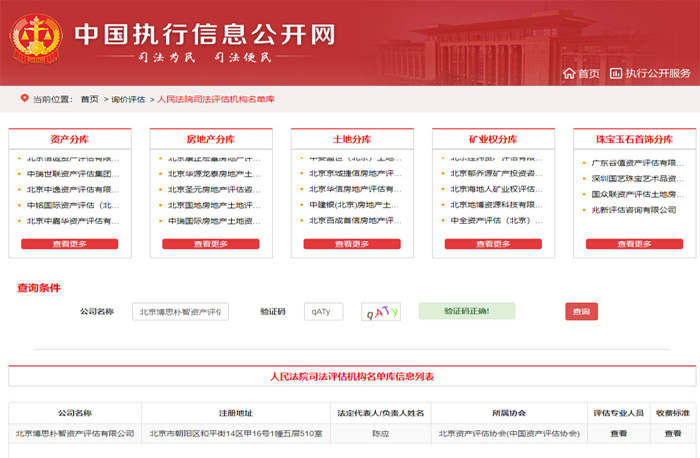Screen dimensions: 700x458
Task: Focus the 验证码 text input
Action: tap(324, 312)
